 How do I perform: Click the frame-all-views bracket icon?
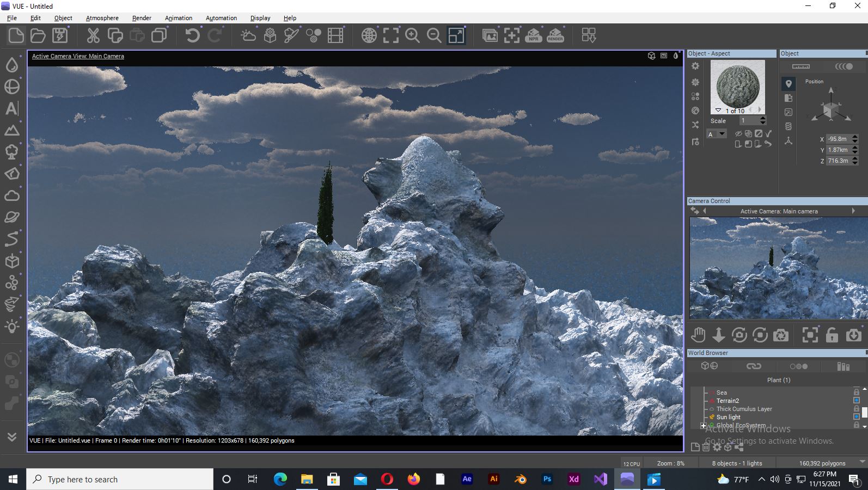point(390,36)
